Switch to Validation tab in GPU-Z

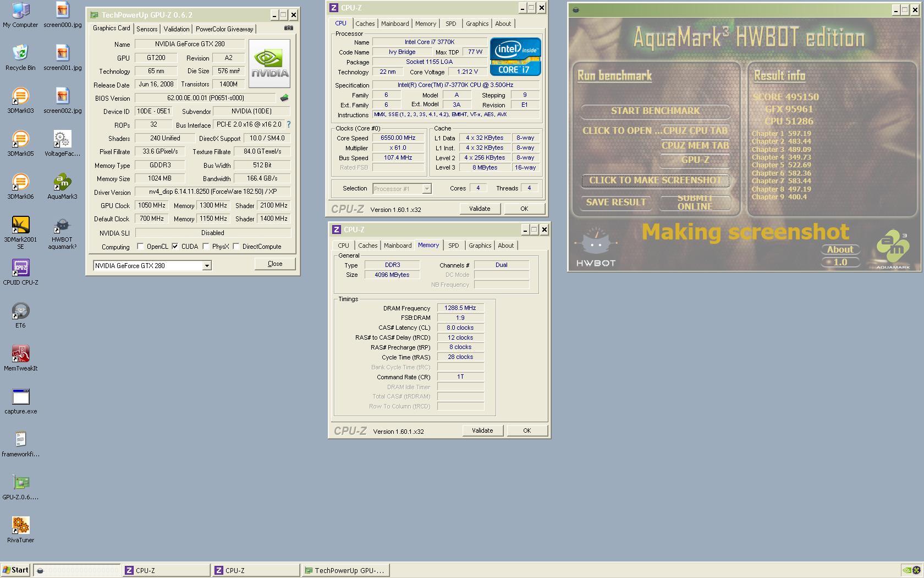(x=176, y=29)
